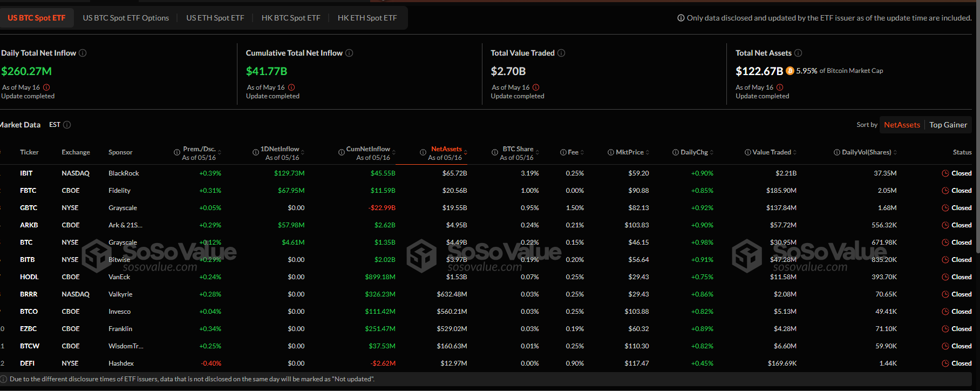Select the $65.72B IBIT net assets cell
Viewport: 980px width, 391px height.
(454, 173)
